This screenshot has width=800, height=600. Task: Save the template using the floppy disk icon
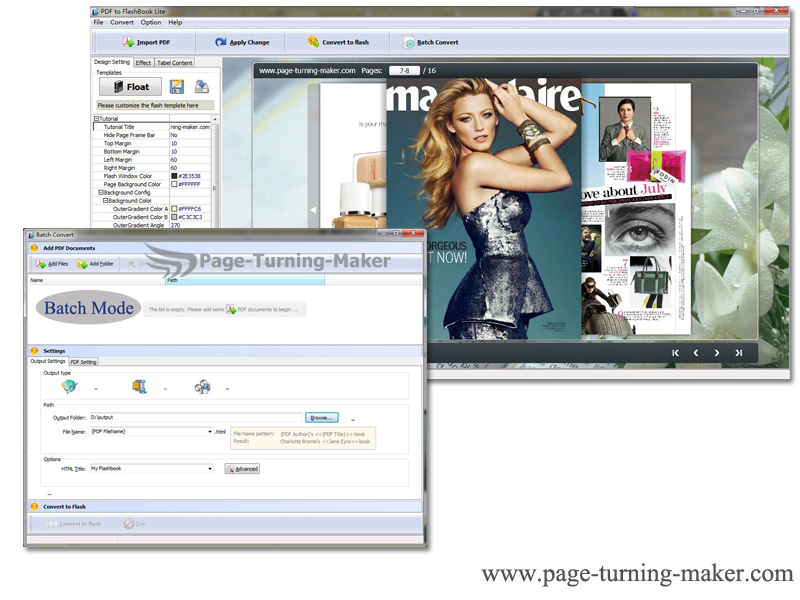click(177, 86)
